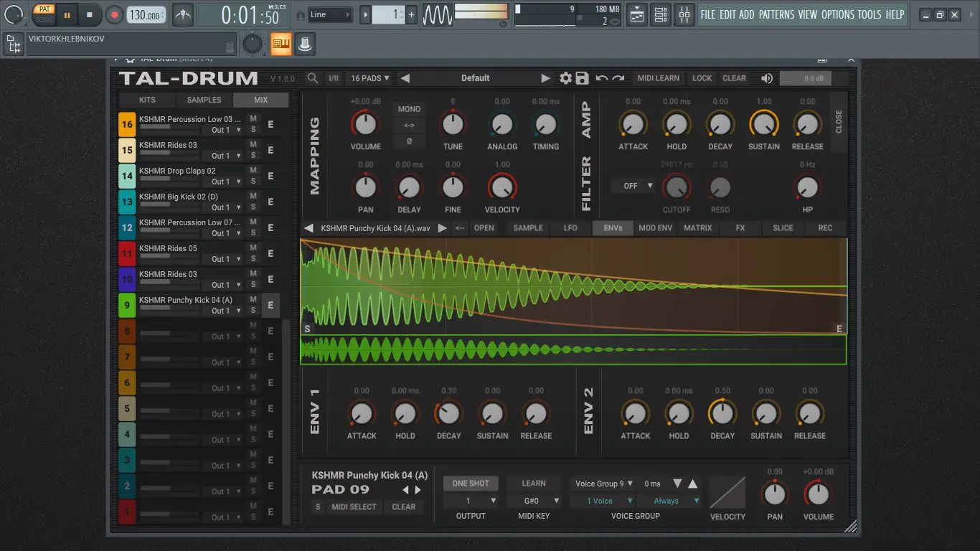The width and height of the screenshot is (980, 551).
Task: Open the 16 PADS dropdown
Action: pos(370,78)
